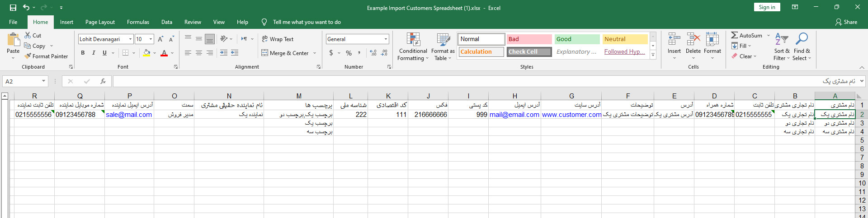The image size is (868, 218).
Task: Click the Format Painter brush
Action: [46, 56]
